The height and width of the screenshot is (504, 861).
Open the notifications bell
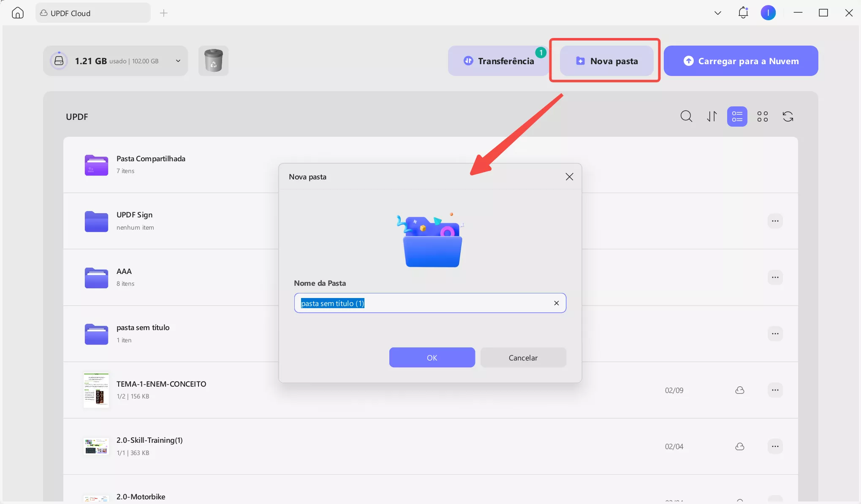coord(743,13)
